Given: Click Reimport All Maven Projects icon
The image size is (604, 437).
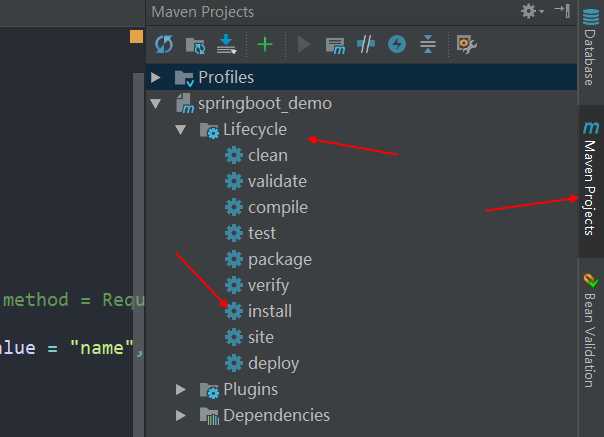Looking at the screenshot, I should point(164,44).
